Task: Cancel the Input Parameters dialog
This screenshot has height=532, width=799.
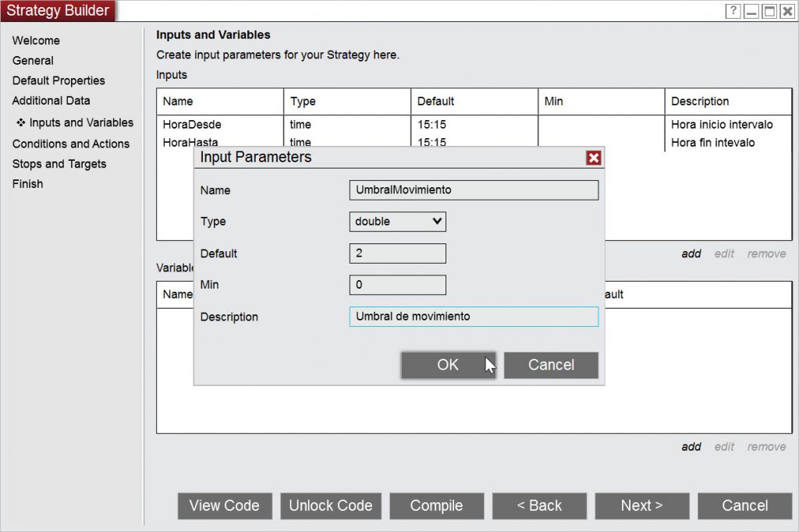Action: coord(551,365)
